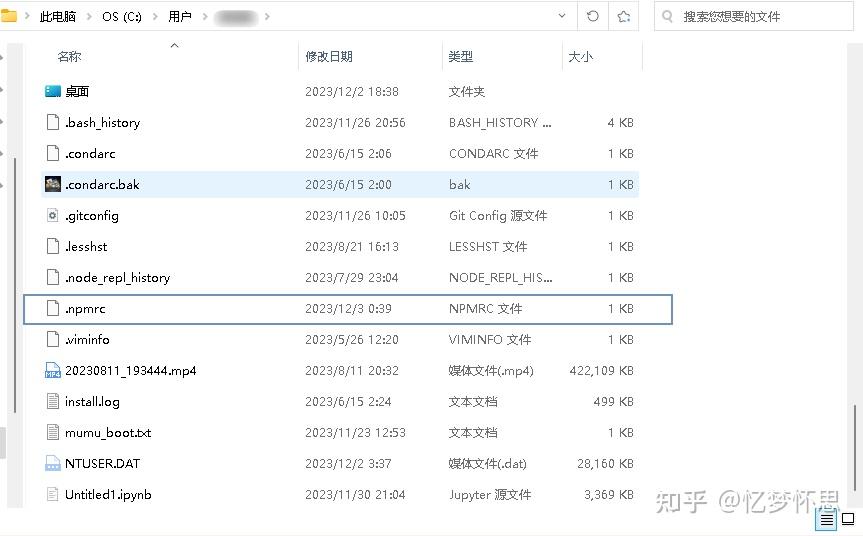
Task: Click the .lesshst file icon
Action: pos(53,247)
